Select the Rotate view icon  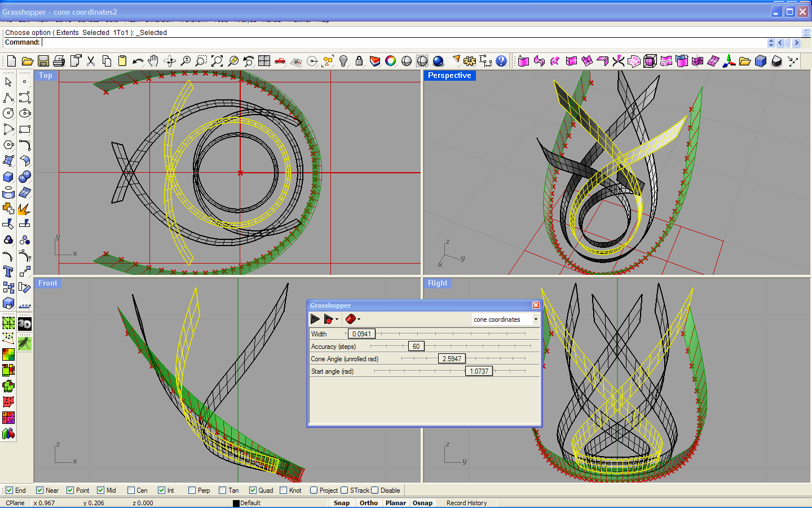click(170, 61)
